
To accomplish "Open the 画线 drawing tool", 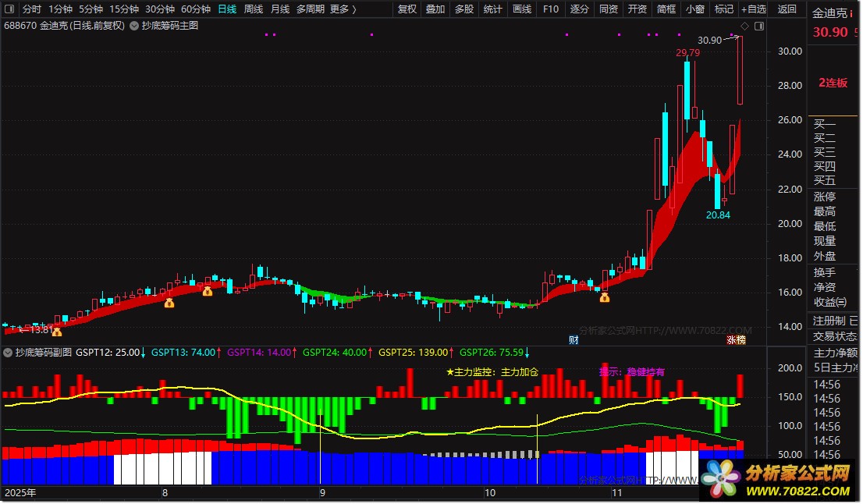I will click(522, 9).
